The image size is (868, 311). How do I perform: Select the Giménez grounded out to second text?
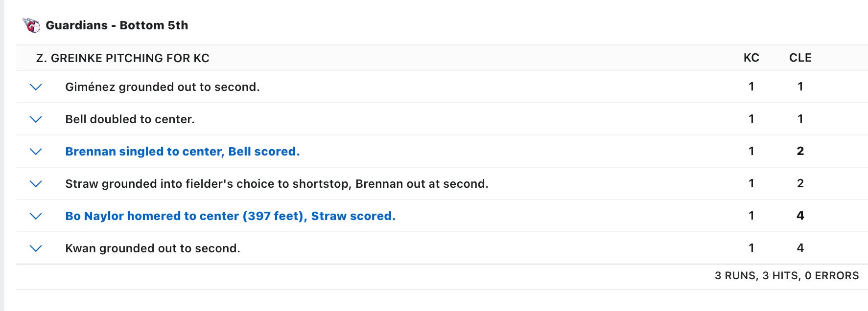[162, 87]
